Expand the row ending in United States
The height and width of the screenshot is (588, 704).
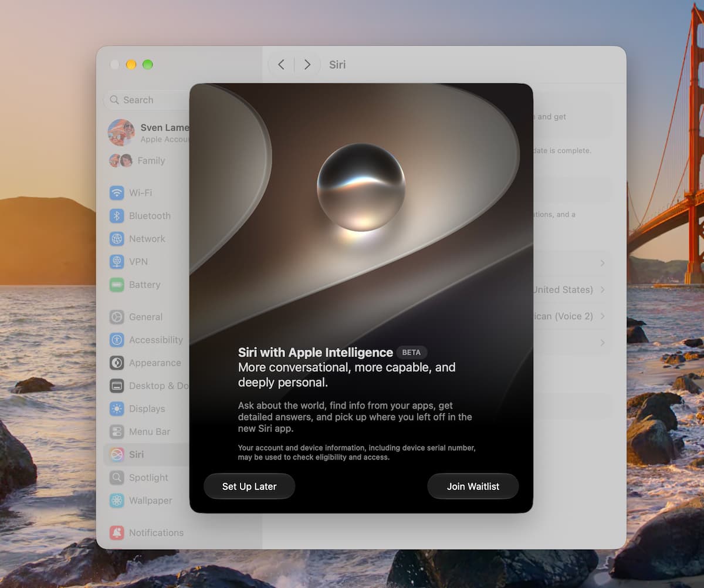click(x=569, y=290)
